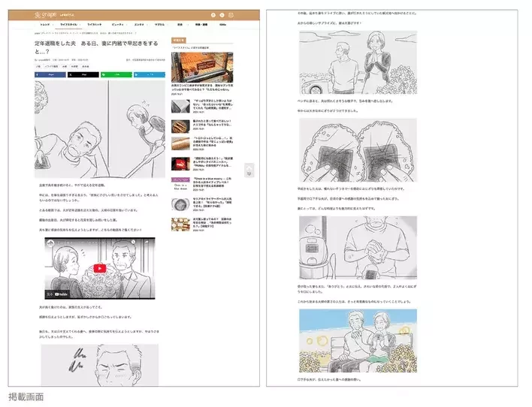The image size is (532, 407).
Task: Click the first tag under the article title
Action: 38,66
